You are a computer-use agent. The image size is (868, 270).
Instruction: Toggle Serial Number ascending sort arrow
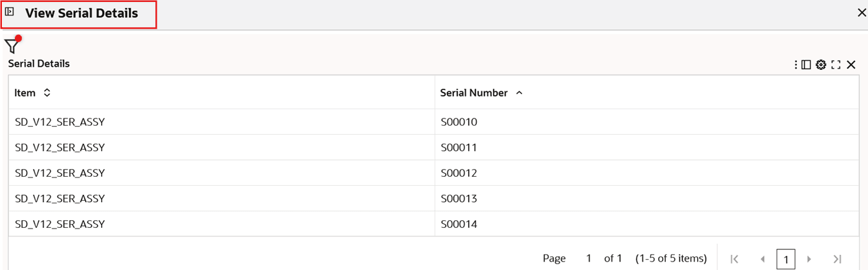coord(519,93)
